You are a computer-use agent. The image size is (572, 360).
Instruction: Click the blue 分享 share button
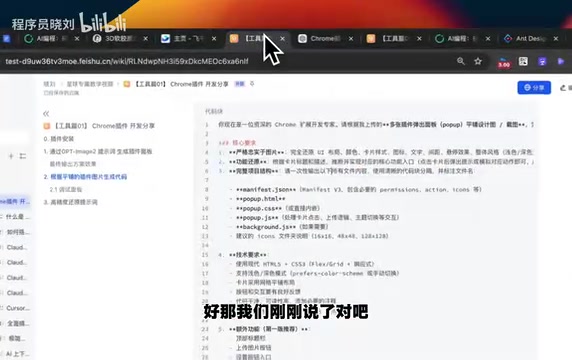(534, 88)
